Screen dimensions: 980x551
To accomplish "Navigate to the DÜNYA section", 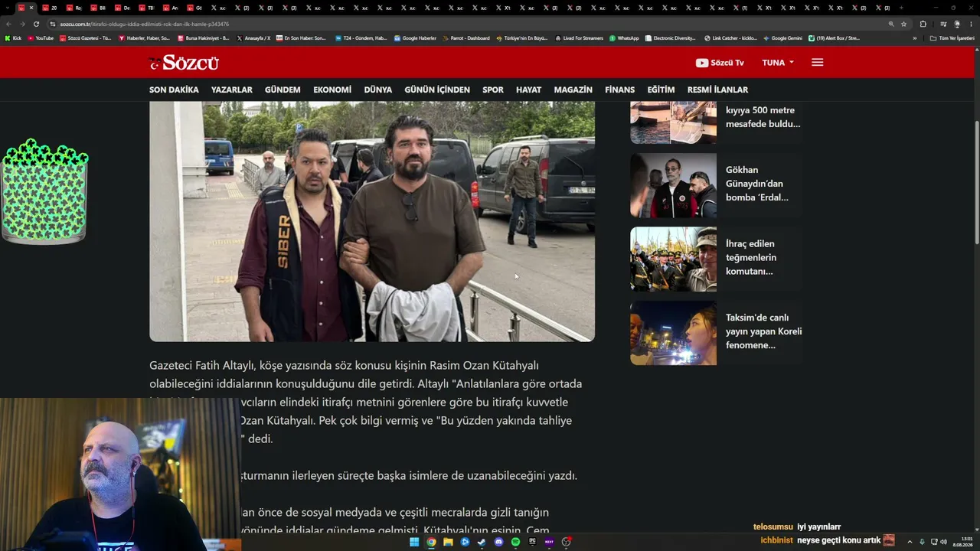I will [x=377, y=90].
